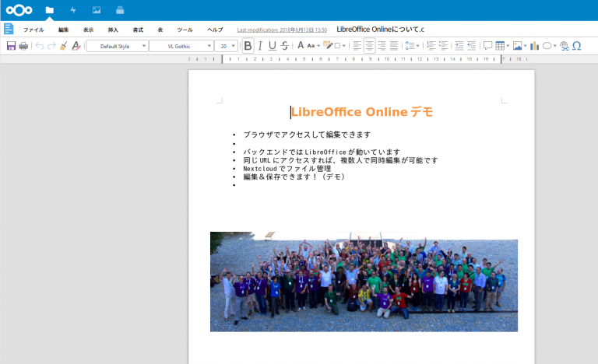Insert a hyperlink with the globe icon

(x=565, y=46)
